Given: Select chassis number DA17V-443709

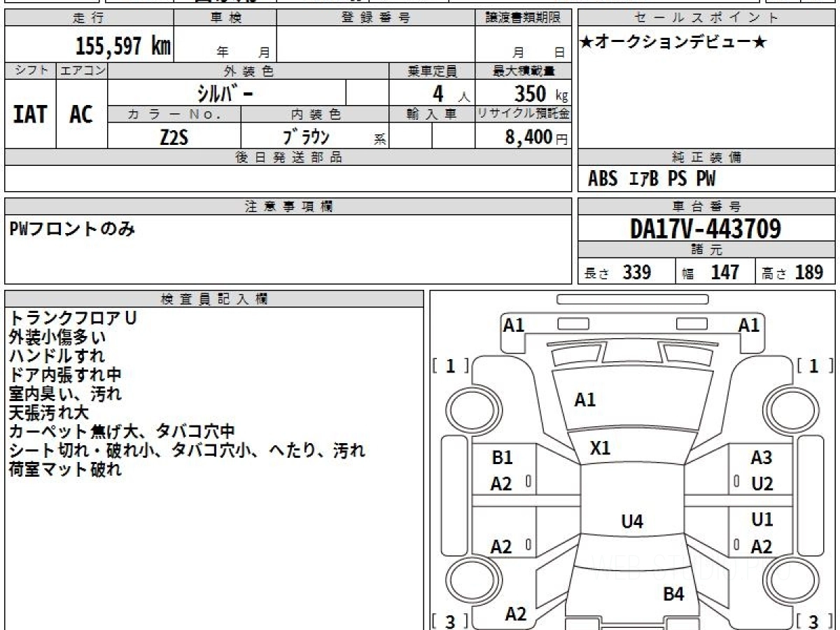Looking at the screenshot, I should pos(706,229).
